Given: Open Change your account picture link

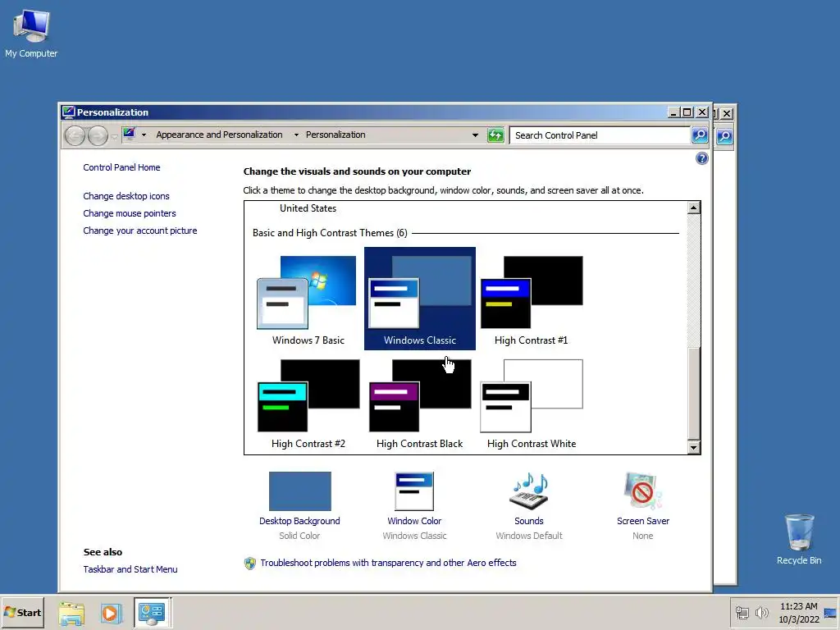Looking at the screenshot, I should tap(139, 231).
